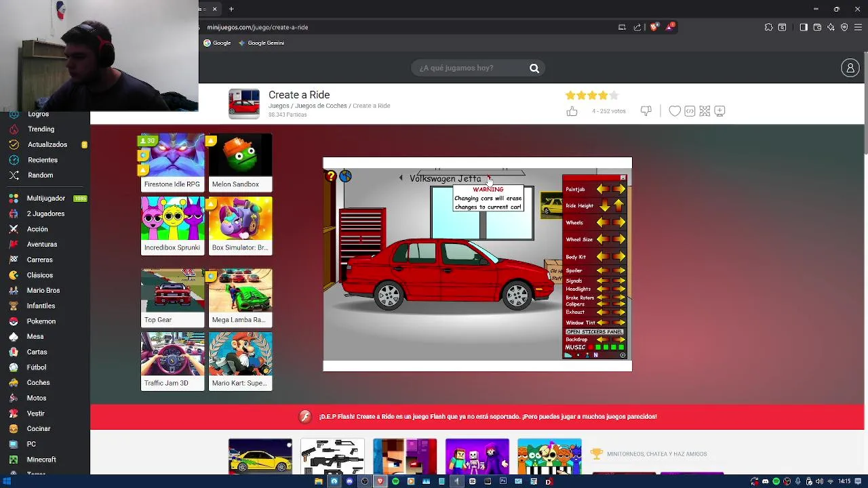Open 2 Jugadores category
868x488 pixels.
coord(45,213)
